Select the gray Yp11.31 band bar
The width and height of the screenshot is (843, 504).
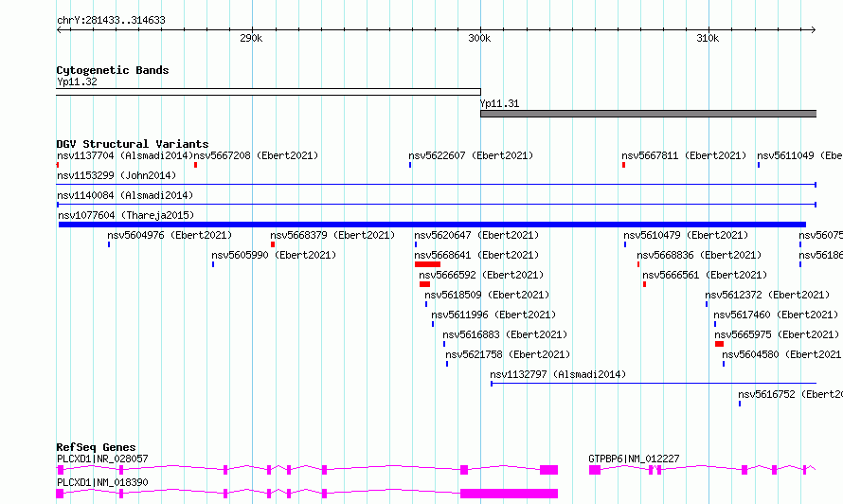point(649,114)
